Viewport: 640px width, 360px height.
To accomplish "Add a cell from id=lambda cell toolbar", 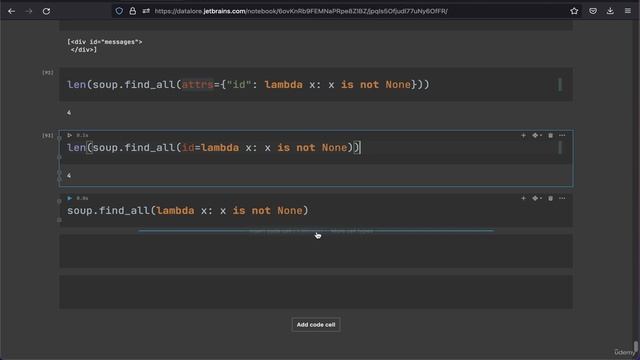I will tap(523, 135).
